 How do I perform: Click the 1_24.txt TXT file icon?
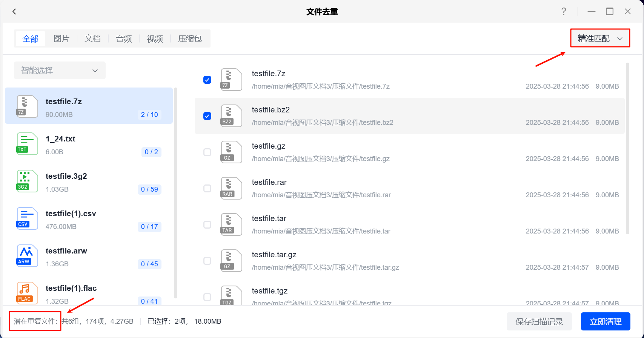(x=27, y=144)
